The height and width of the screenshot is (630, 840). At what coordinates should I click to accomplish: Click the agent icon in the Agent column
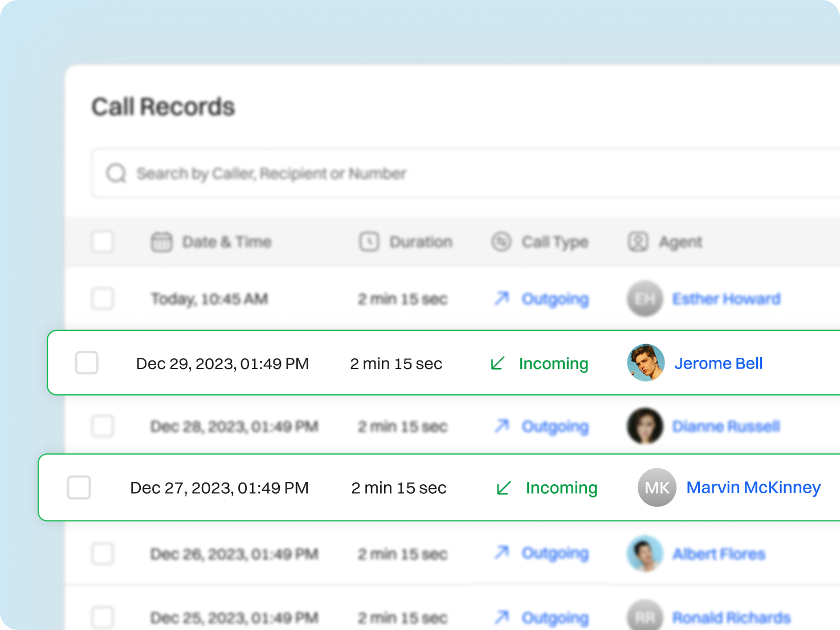pos(638,242)
